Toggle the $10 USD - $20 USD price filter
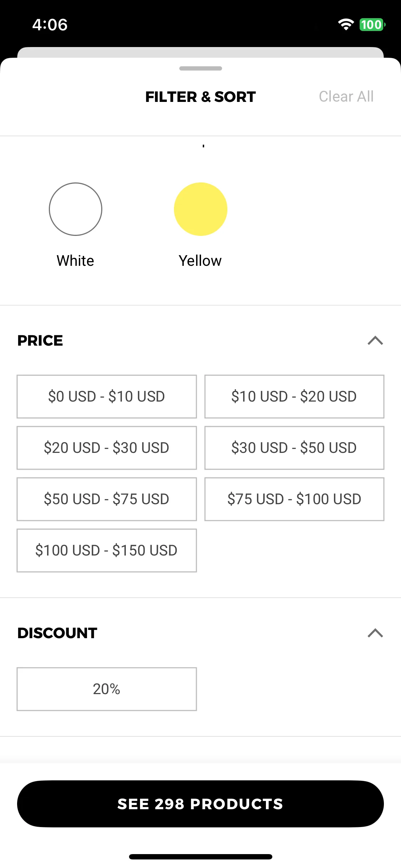 [x=294, y=397]
